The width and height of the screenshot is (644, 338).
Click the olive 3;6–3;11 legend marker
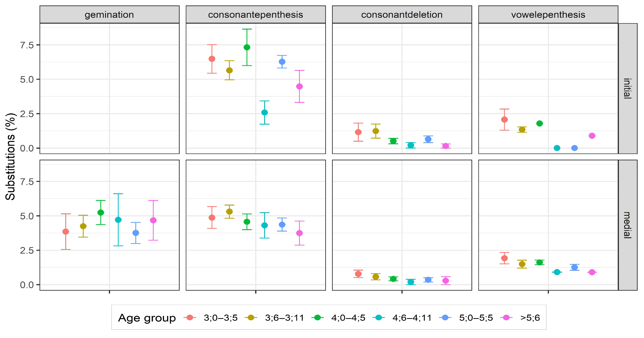pos(251,317)
